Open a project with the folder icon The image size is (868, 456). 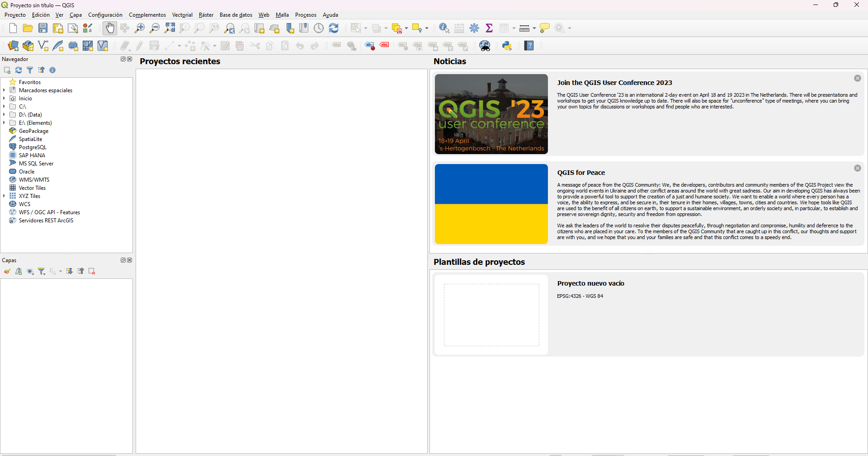[28, 28]
